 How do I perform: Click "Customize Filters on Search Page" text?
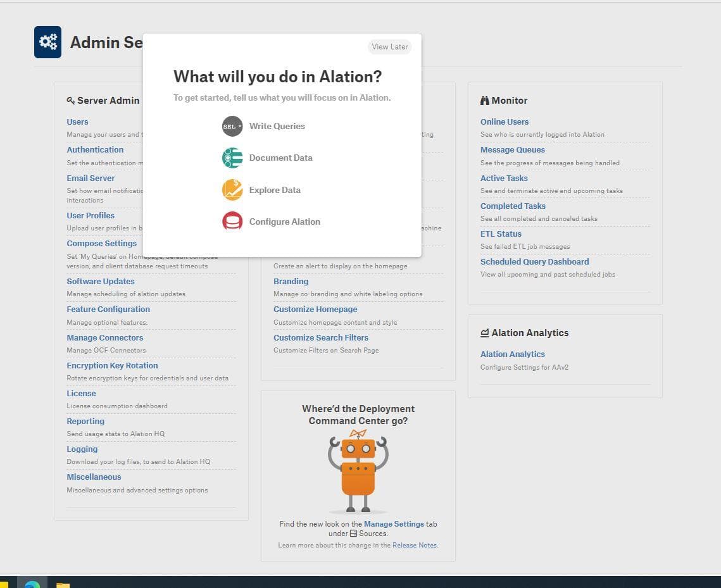coord(326,350)
